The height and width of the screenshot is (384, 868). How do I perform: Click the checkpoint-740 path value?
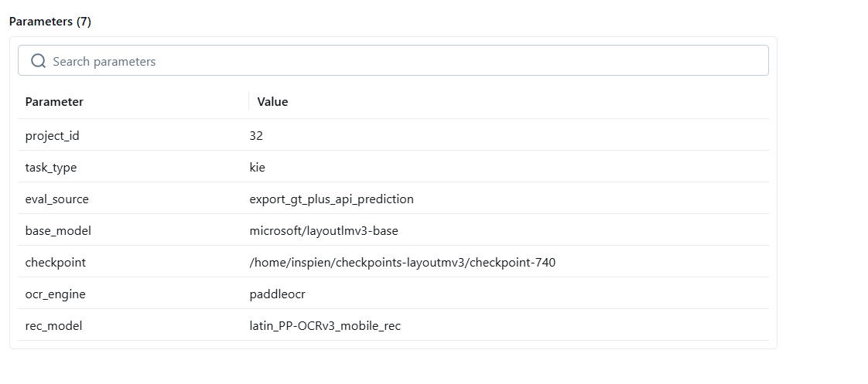(x=402, y=263)
